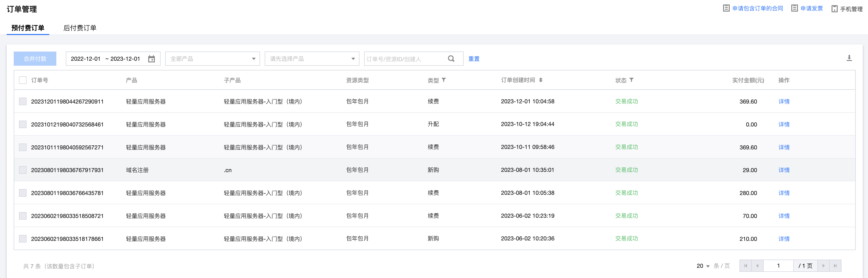Image resolution: width=868 pixels, height=278 pixels.
Task: Toggle the select-all checkbox in header
Action: (22, 80)
